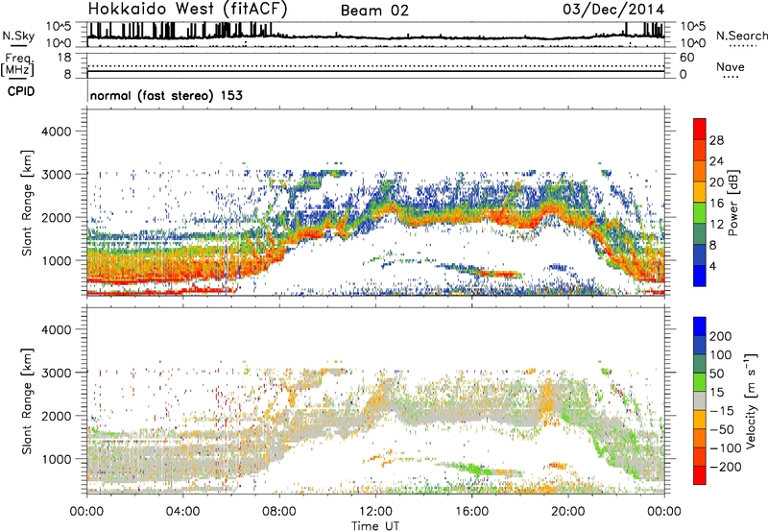768x532 pixels.
Task: Click the '-15' value on the velocity color bar
Action: [722, 411]
